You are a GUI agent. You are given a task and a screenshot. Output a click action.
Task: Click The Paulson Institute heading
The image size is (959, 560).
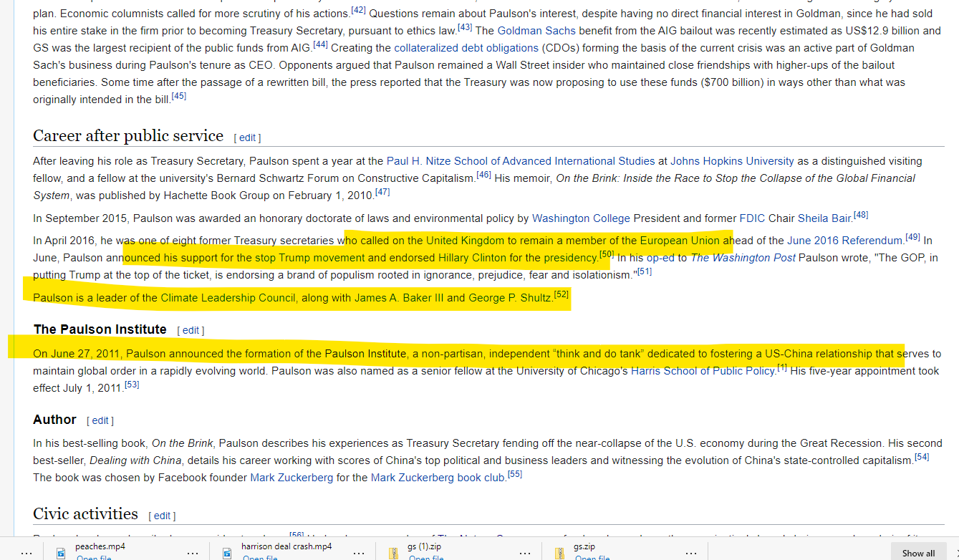[100, 329]
